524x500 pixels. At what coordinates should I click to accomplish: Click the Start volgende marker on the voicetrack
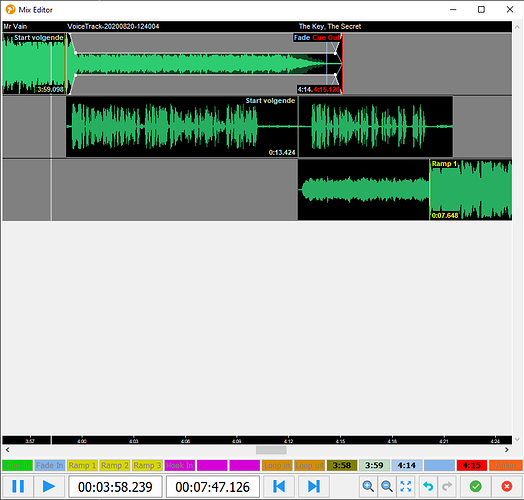pyautogui.click(x=270, y=101)
